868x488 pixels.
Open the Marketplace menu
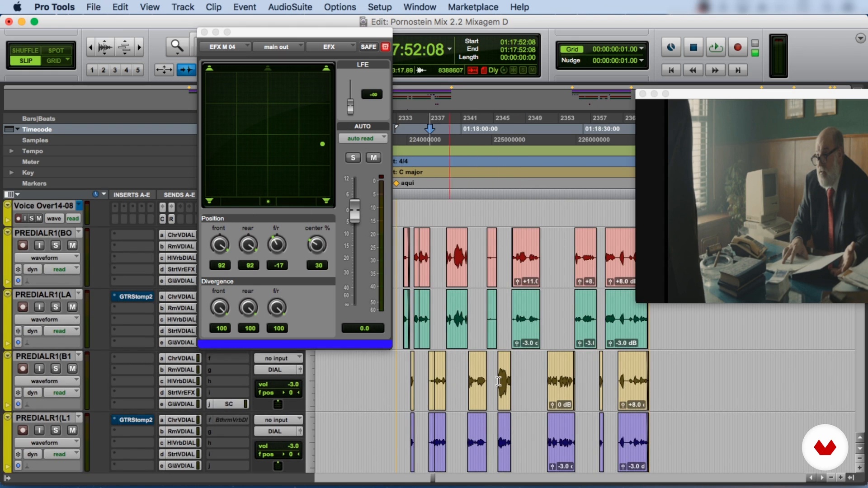473,7
